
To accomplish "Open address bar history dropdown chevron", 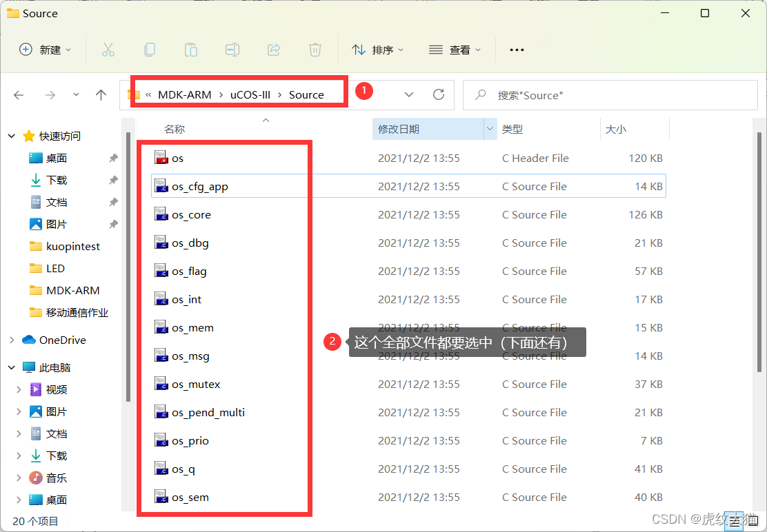I will tap(409, 95).
